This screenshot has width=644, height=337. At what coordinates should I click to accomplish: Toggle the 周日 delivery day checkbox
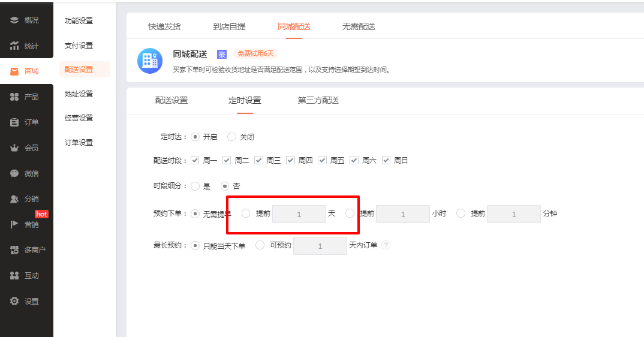coord(386,160)
